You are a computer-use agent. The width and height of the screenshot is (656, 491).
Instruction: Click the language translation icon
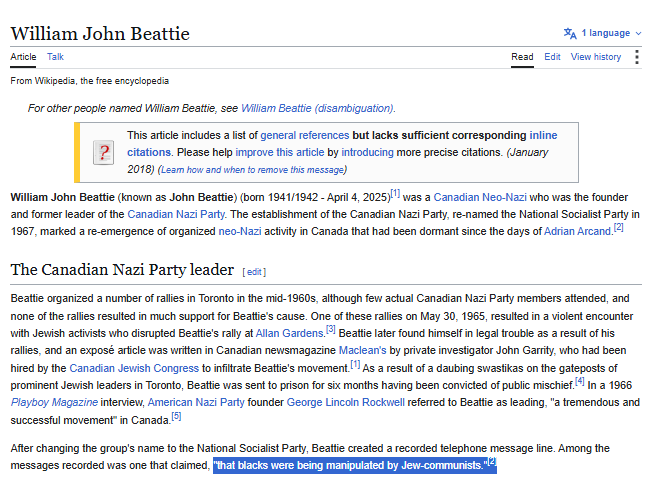click(570, 33)
